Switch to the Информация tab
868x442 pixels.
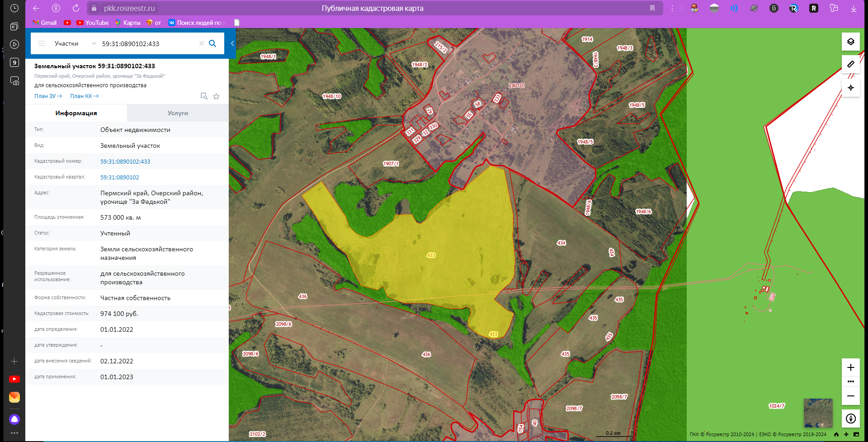click(76, 113)
